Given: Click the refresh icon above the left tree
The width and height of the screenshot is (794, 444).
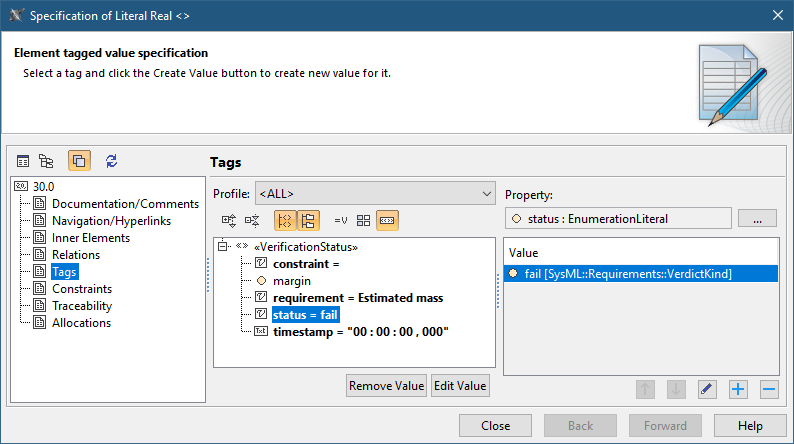Looking at the screenshot, I should coord(111,161).
